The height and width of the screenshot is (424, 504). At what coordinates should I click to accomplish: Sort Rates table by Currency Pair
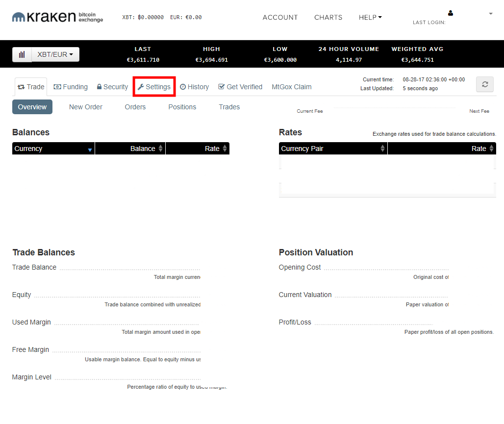(333, 149)
